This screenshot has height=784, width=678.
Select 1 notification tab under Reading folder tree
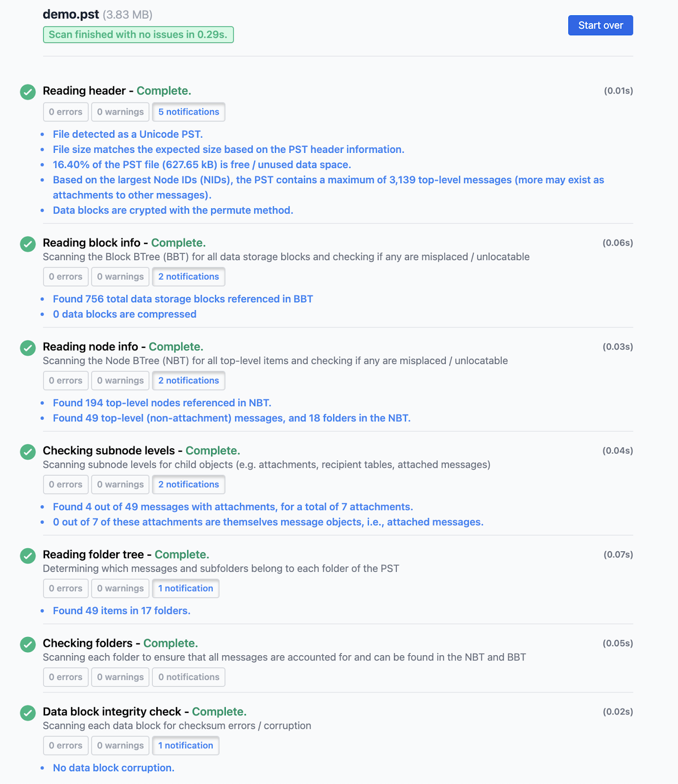point(186,588)
